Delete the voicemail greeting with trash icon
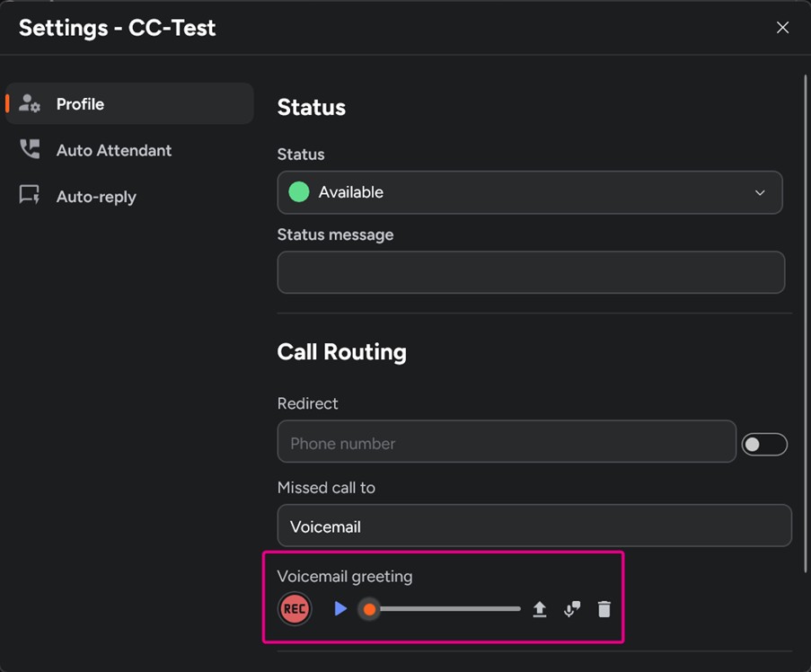 604,609
